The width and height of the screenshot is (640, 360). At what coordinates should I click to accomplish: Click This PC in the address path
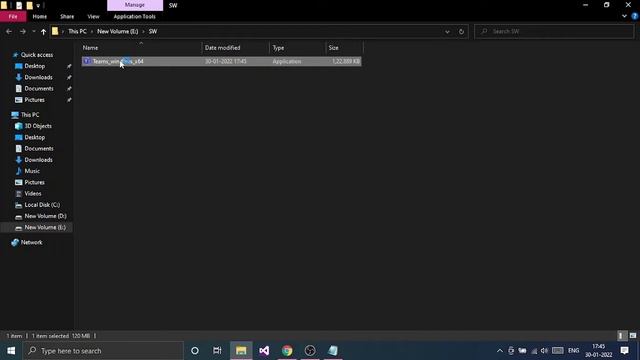pos(77,31)
